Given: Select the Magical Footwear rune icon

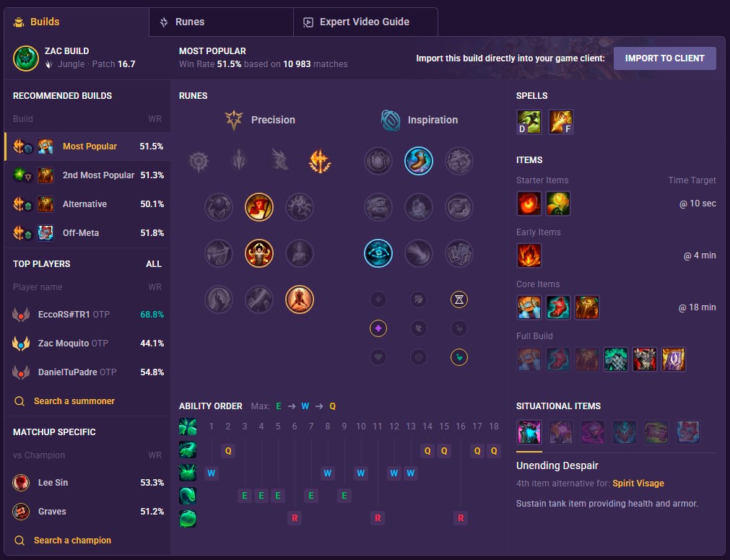Looking at the screenshot, I should (419, 161).
